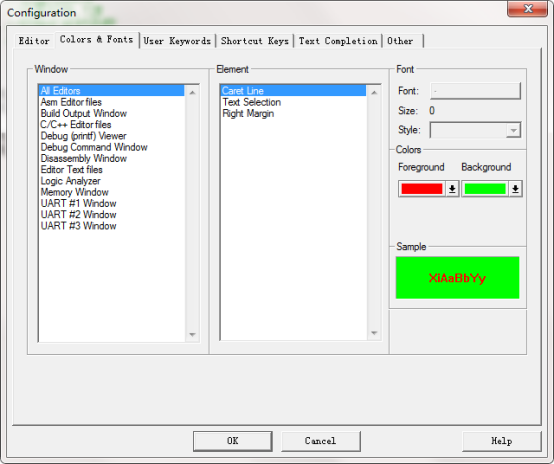Select Logic Analyzer
The image size is (554, 464).
click(x=112, y=181)
